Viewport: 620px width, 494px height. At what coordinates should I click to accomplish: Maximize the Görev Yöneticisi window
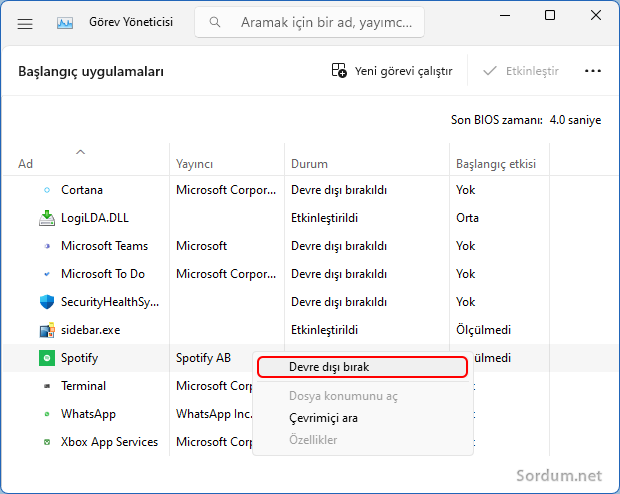click(550, 15)
